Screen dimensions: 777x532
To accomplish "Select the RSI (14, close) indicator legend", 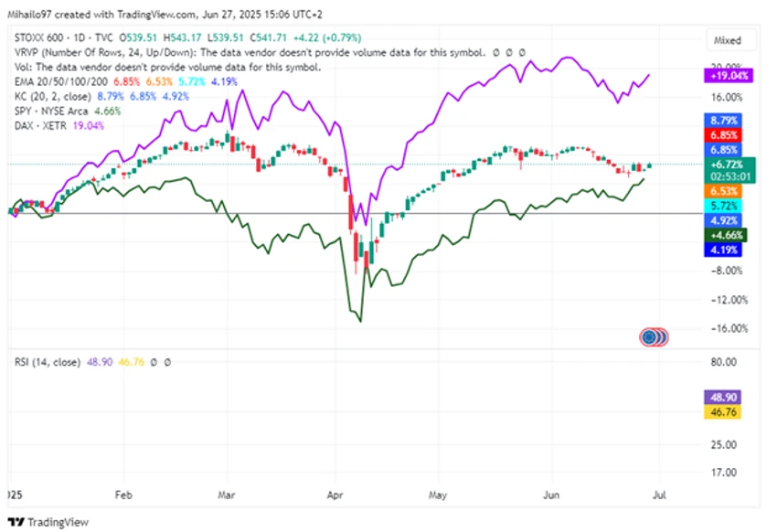I will 47,362.
